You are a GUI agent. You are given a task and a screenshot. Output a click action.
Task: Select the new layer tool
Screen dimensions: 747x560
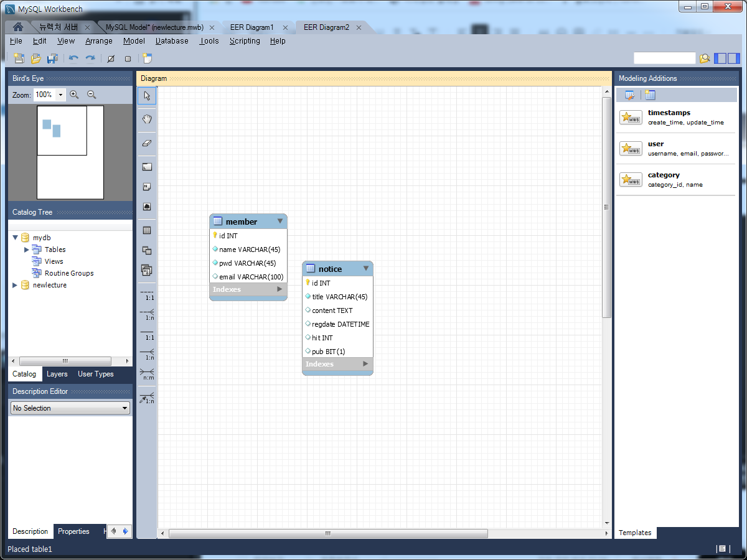point(147,167)
